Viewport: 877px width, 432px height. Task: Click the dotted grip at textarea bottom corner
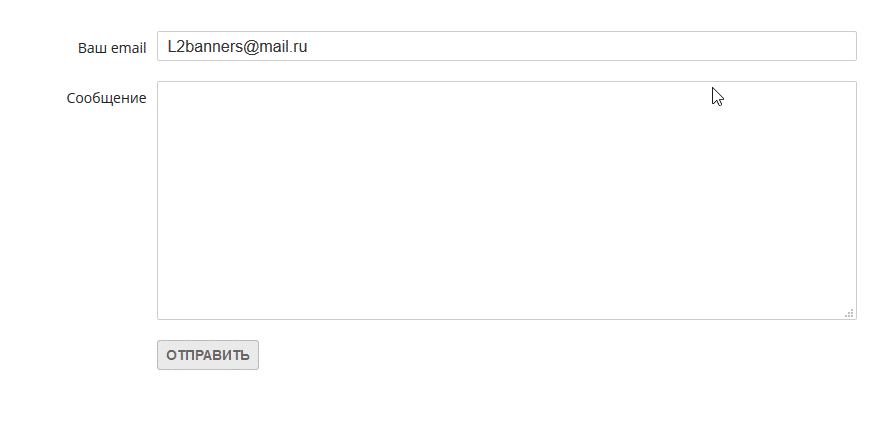click(849, 313)
